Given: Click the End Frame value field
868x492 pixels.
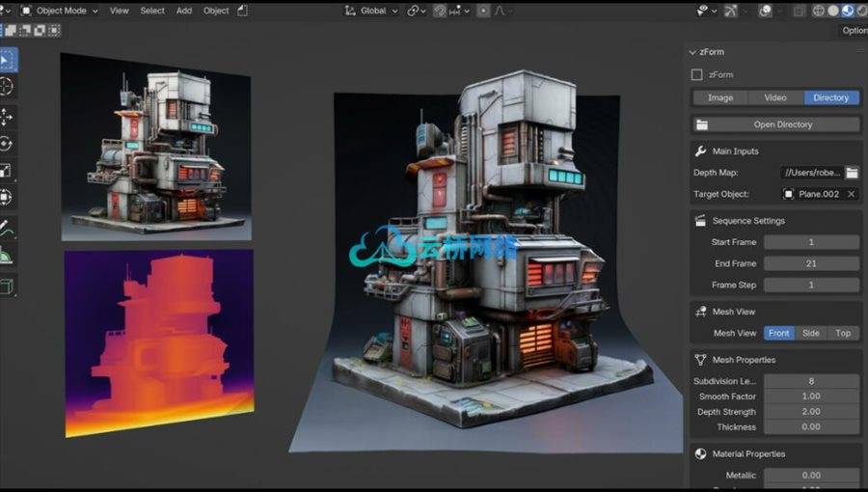Looking at the screenshot, I should click(x=811, y=263).
